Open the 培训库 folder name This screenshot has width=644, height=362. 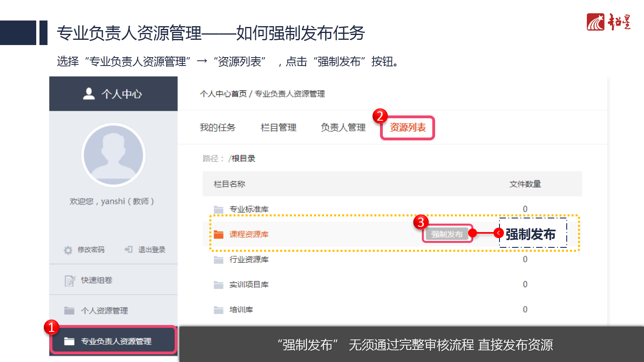point(241,310)
